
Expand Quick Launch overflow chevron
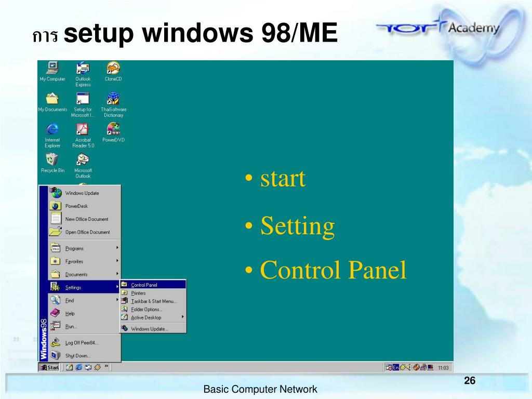[x=106, y=366]
